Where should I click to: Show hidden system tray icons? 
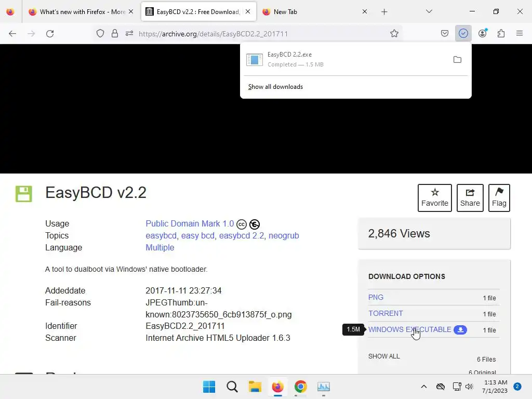424,387
